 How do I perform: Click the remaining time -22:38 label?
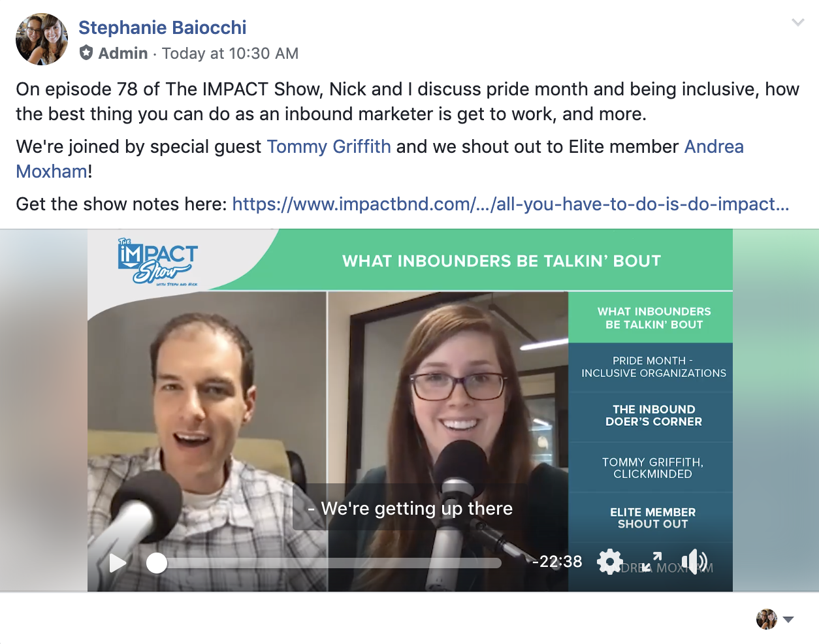click(x=557, y=562)
